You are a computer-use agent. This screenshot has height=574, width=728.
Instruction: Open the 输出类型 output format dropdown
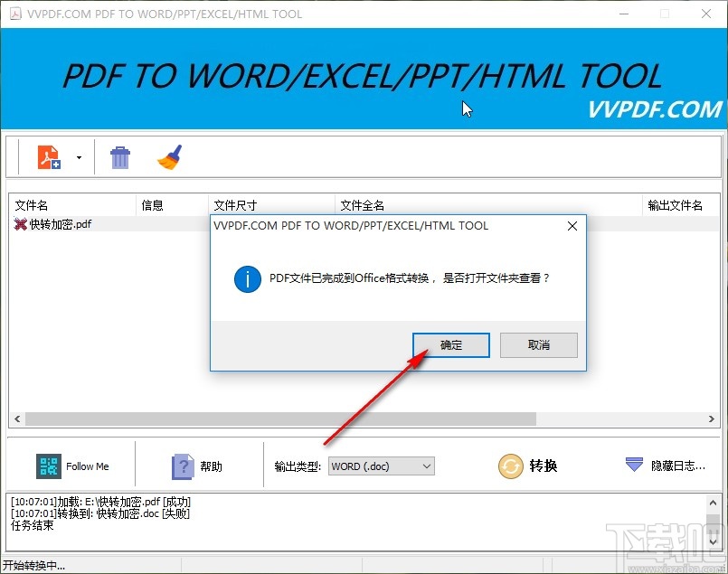380,466
